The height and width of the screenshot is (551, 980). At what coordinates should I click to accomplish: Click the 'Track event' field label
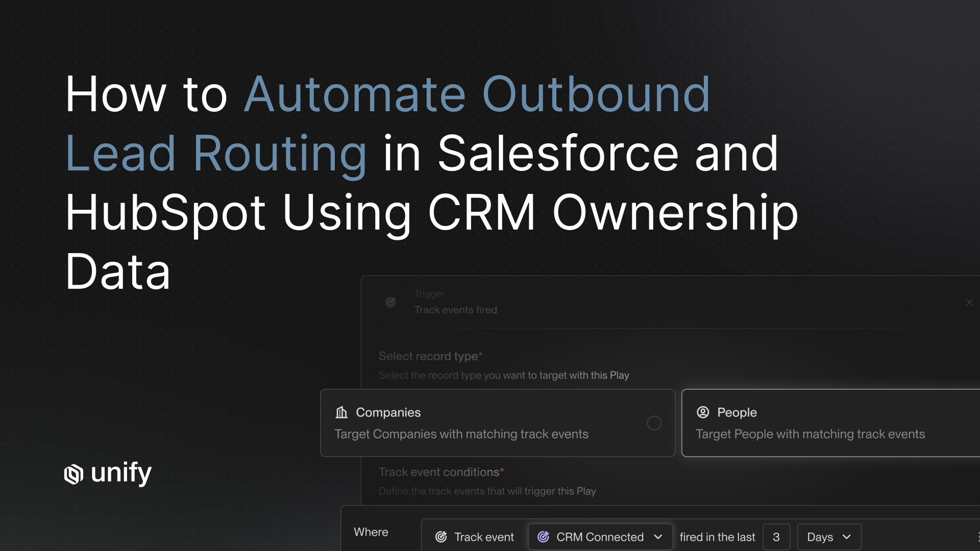484,537
